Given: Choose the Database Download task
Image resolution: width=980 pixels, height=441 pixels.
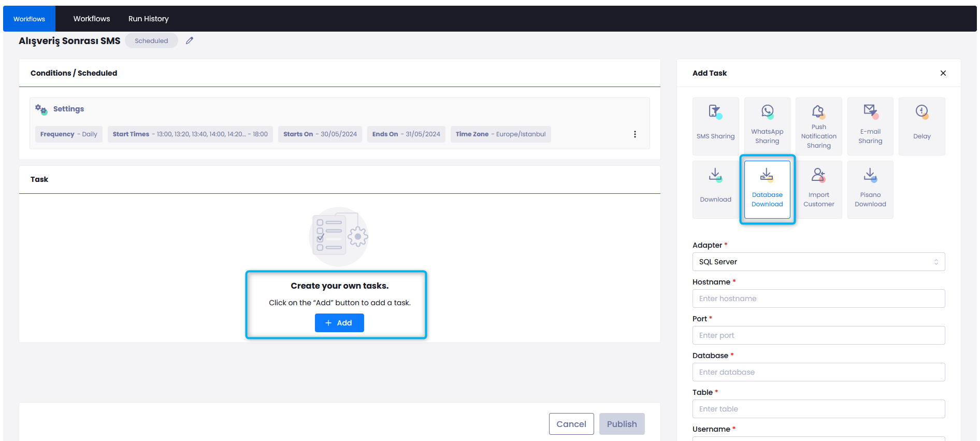Looking at the screenshot, I should pyautogui.click(x=767, y=189).
